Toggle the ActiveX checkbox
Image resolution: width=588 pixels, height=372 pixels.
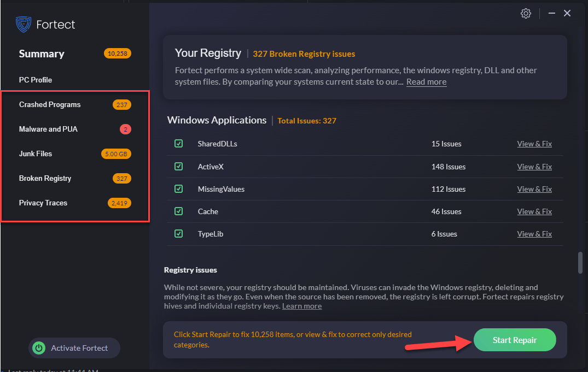click(x=178, y=167)
